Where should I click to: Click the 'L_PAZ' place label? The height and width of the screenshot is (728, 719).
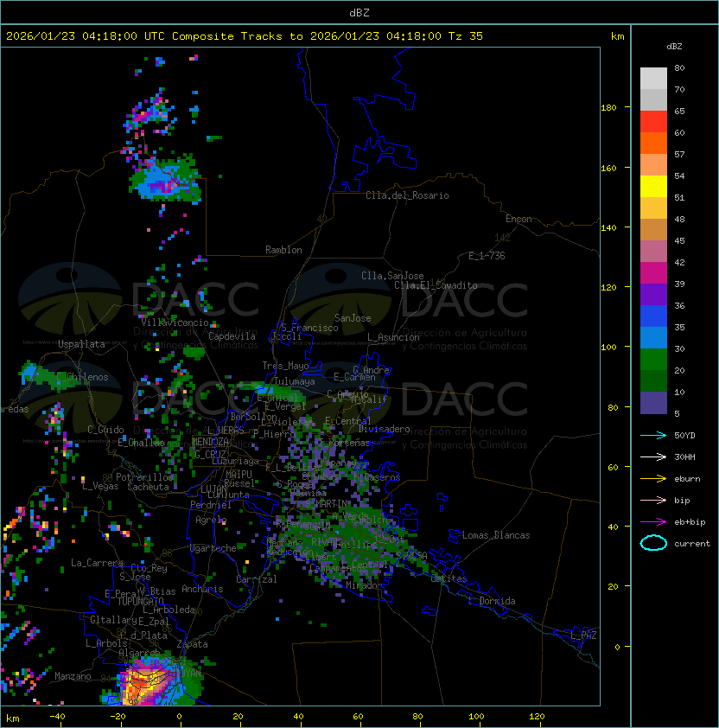583,635
